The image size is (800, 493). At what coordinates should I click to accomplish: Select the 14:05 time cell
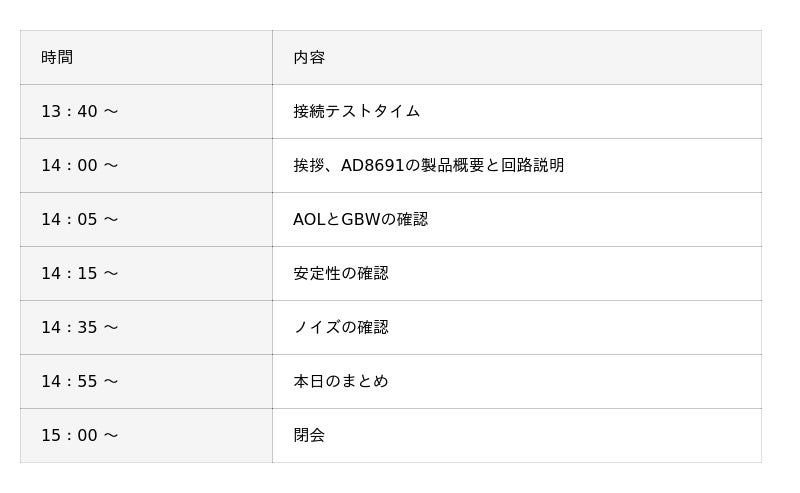[80, 219]
